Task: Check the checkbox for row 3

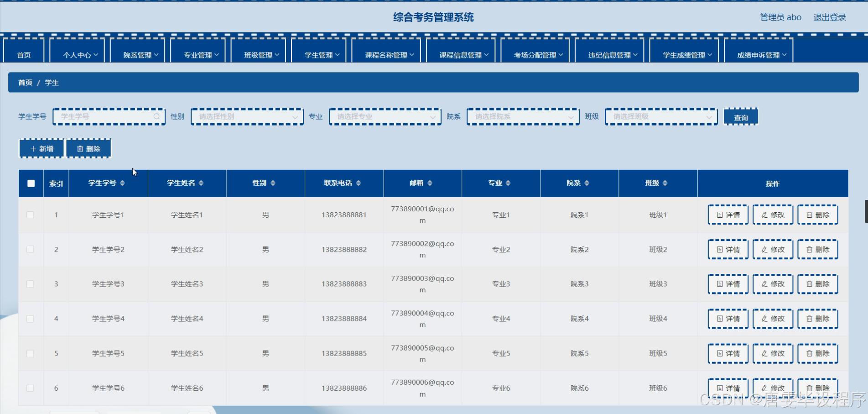Action: click(30, 284)
